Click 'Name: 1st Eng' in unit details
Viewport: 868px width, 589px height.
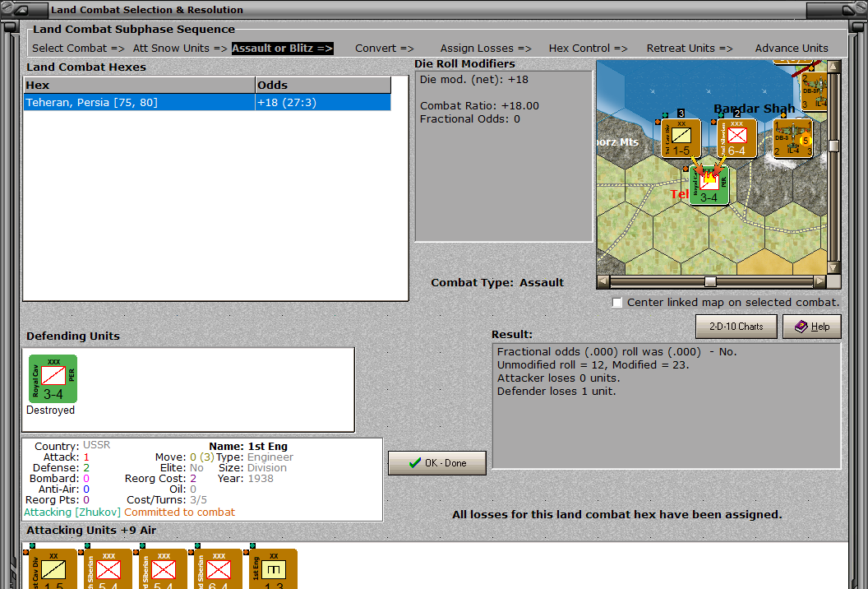coord(248,447)
